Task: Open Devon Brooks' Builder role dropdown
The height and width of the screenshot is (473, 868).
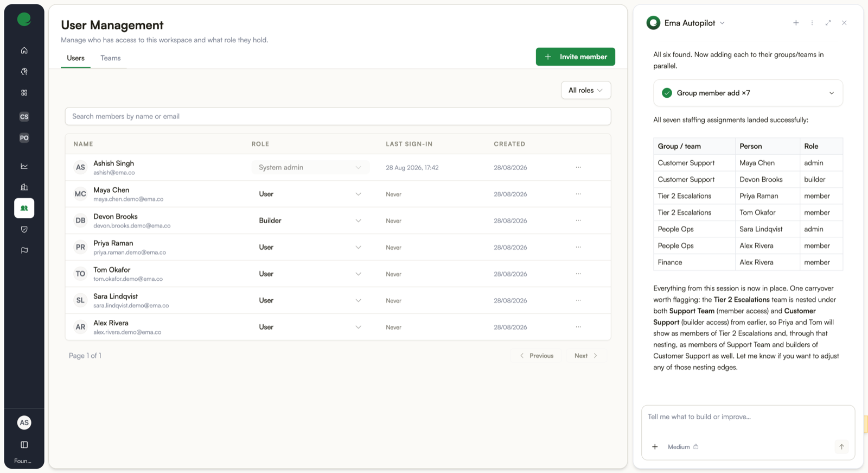Action: (x=310, y=220)
